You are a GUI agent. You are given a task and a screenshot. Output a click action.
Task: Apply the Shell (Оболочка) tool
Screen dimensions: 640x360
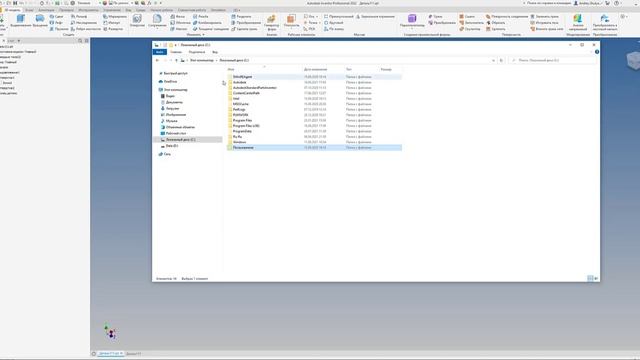click(x=180, y=23)
